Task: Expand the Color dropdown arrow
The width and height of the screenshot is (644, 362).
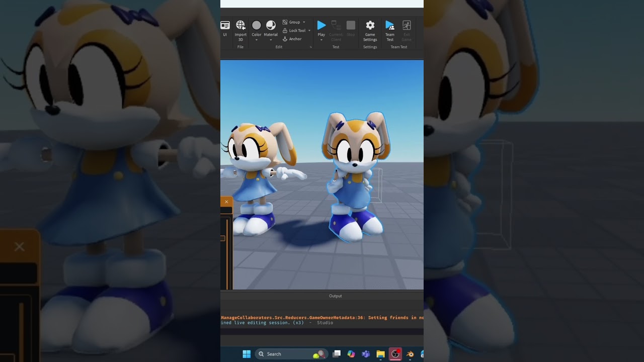Action: 257,40
